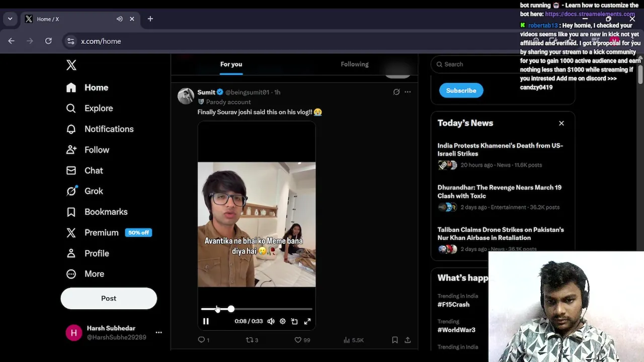Go back in the browser

tap(11, 41)
